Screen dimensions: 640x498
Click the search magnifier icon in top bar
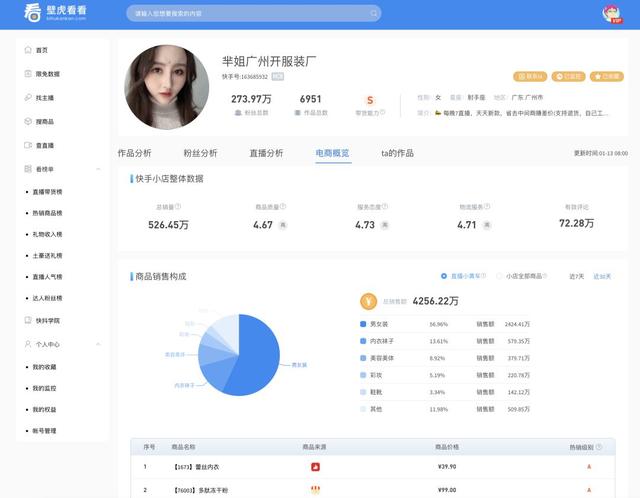click(373, 13)
